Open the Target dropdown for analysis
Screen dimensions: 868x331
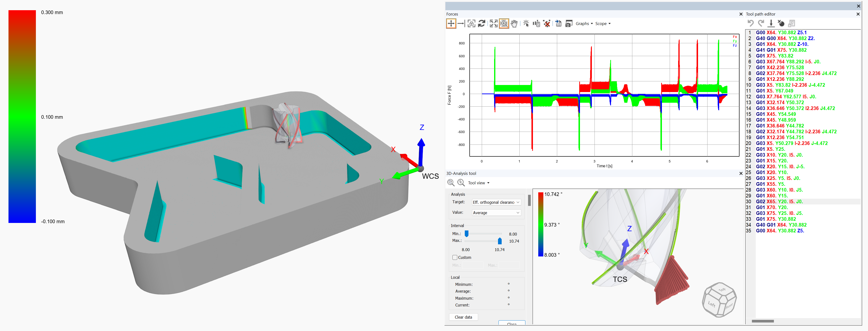tap(496, 202)
